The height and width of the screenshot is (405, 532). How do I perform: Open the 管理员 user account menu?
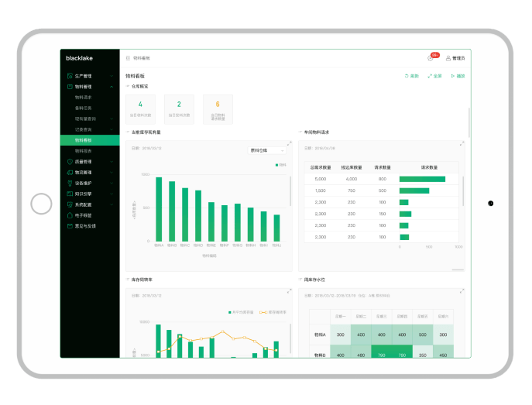point(455,58)
